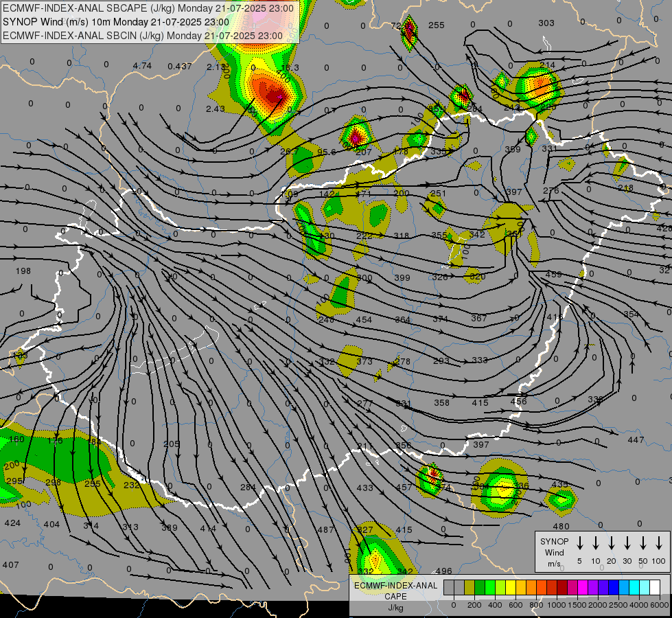
Task: Click the map value 276
Action: [551, 190]
